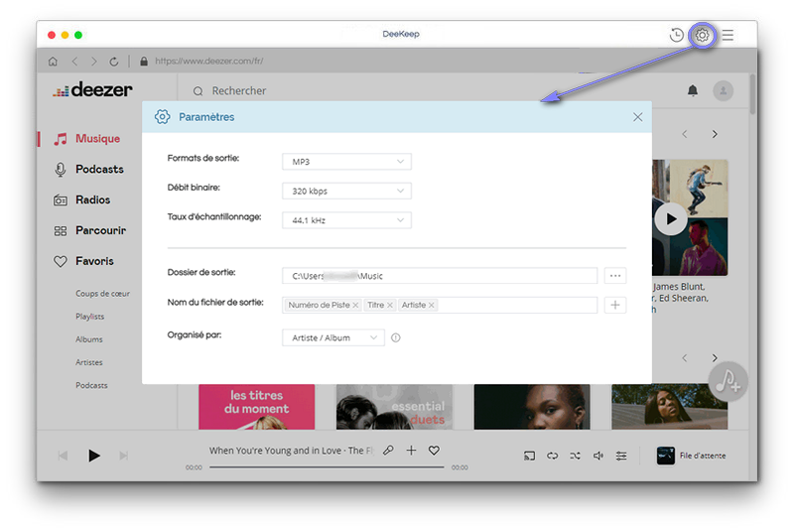
Task: Show info icon next to Organisé par
Action: pos(395,337)
